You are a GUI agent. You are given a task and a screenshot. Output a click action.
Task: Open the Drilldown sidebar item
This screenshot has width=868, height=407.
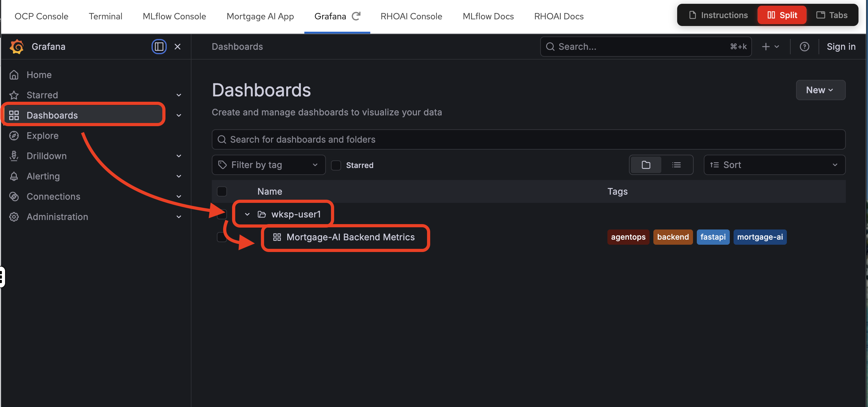point(47,156)
